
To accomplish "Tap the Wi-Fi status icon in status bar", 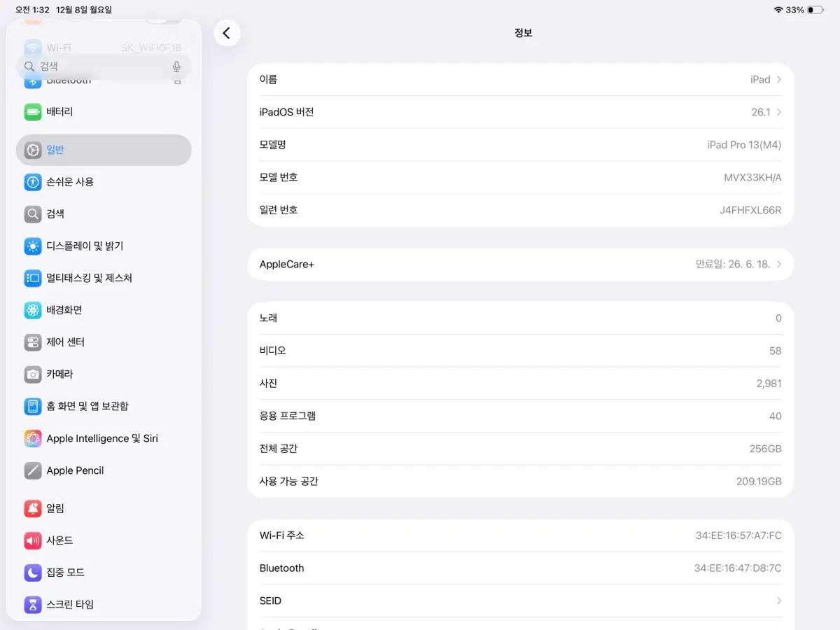I will click(778, 10).
